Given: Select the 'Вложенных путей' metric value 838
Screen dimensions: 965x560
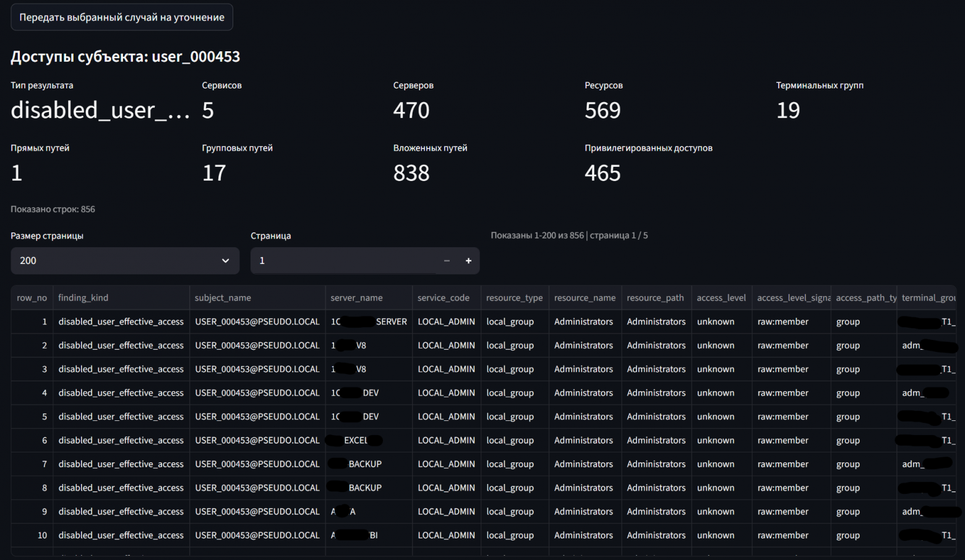Looking at the screenshot, I should [x=411, y=173].
